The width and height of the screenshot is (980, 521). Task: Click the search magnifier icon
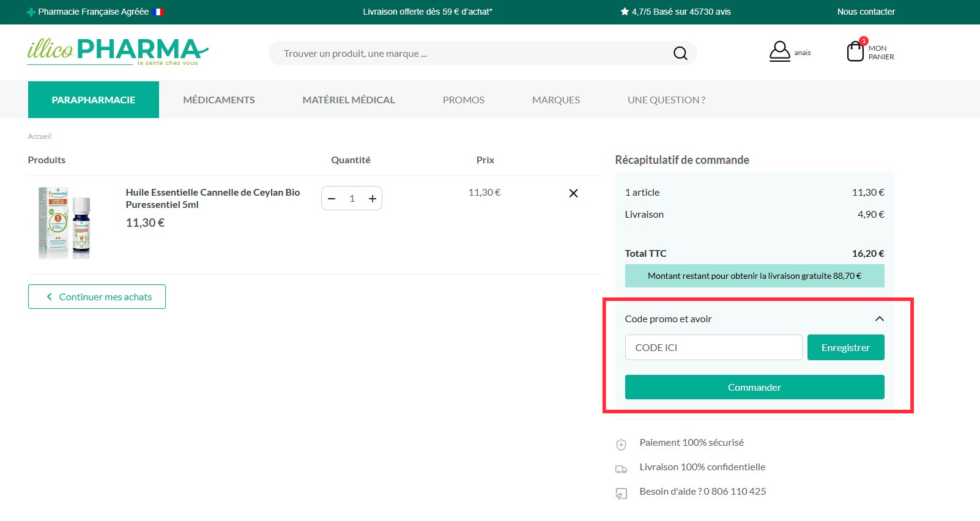(x=680, y=53)
